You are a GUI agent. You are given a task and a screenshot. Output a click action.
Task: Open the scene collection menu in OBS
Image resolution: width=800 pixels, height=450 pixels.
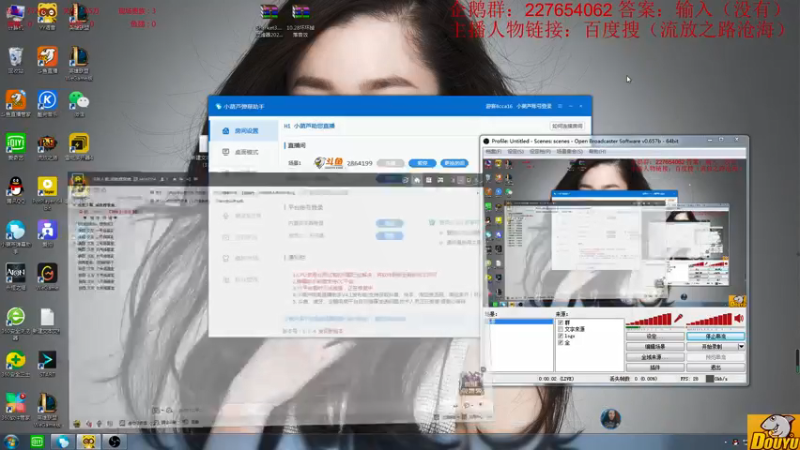[x=569, y=152]
